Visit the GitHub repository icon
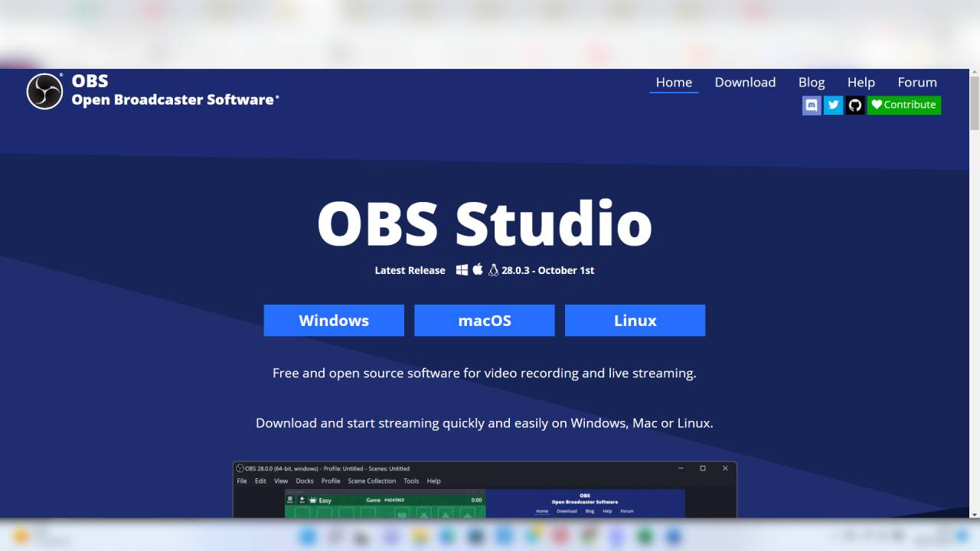The width and height of the screenshot is (980, 551). (854, 105)
